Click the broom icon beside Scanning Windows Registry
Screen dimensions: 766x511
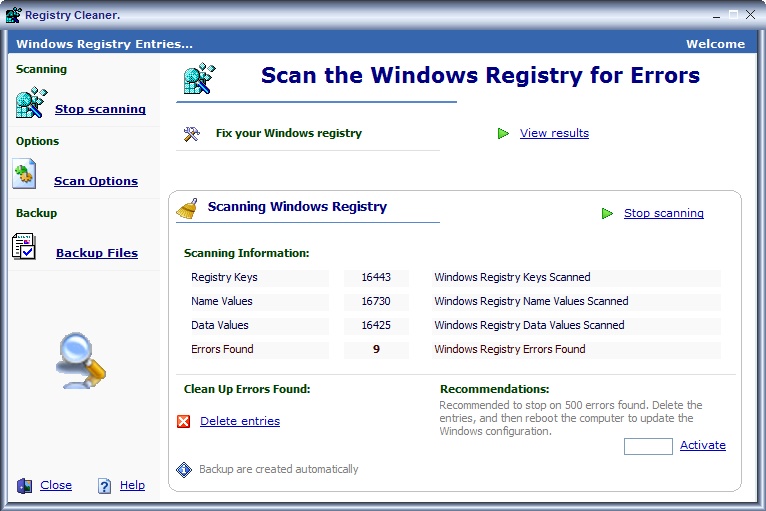coord(187,209)
